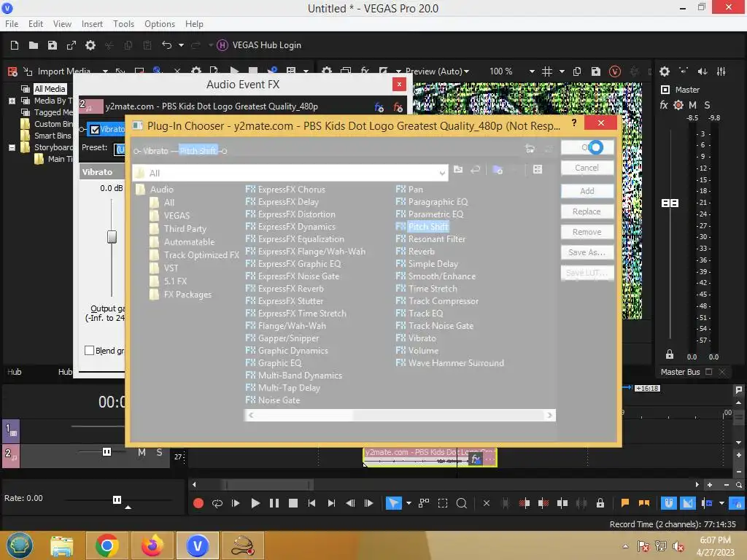
Task: Open a project with the folder icon
Action: coord(34,45)
